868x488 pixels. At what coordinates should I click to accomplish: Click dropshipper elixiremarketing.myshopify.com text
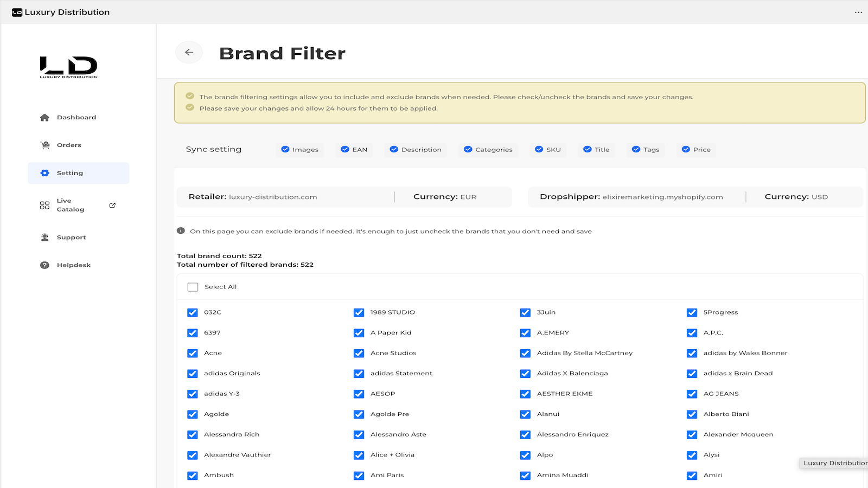coord(662,197)
